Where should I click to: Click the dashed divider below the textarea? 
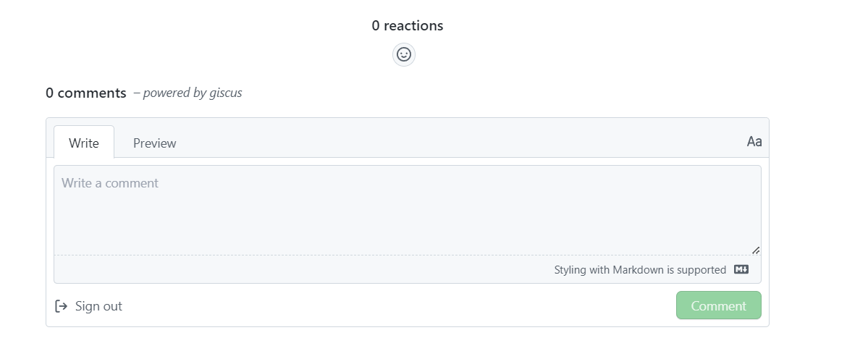tap(362, 255)
